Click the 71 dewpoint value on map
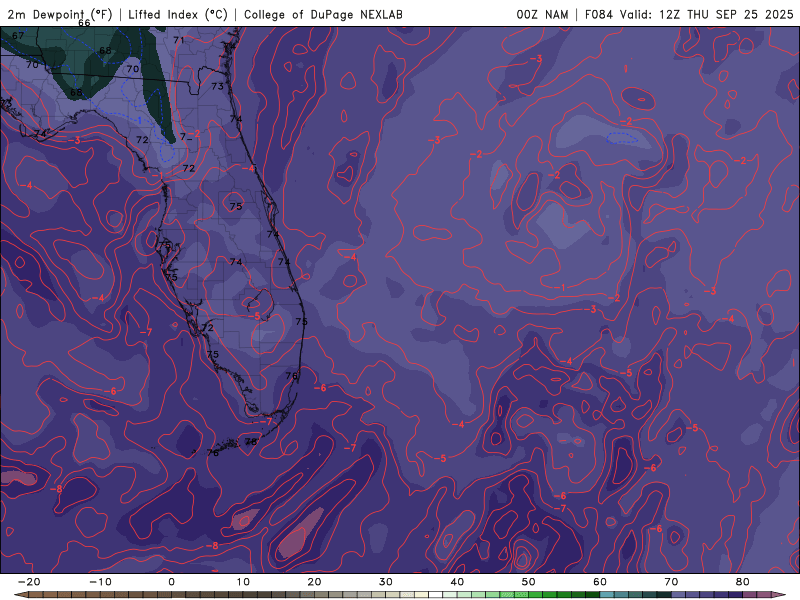Image resolution: width=800 pixels, height=600 pixels. [179, 40]
